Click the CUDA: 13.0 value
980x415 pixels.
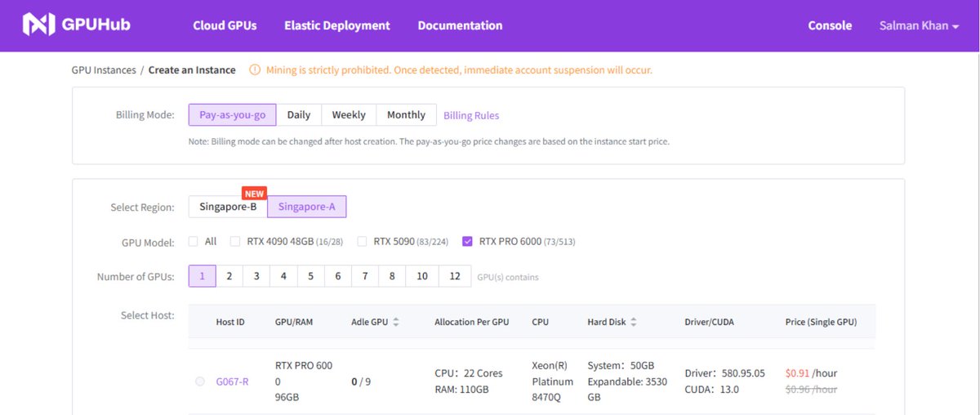[711, 390]
